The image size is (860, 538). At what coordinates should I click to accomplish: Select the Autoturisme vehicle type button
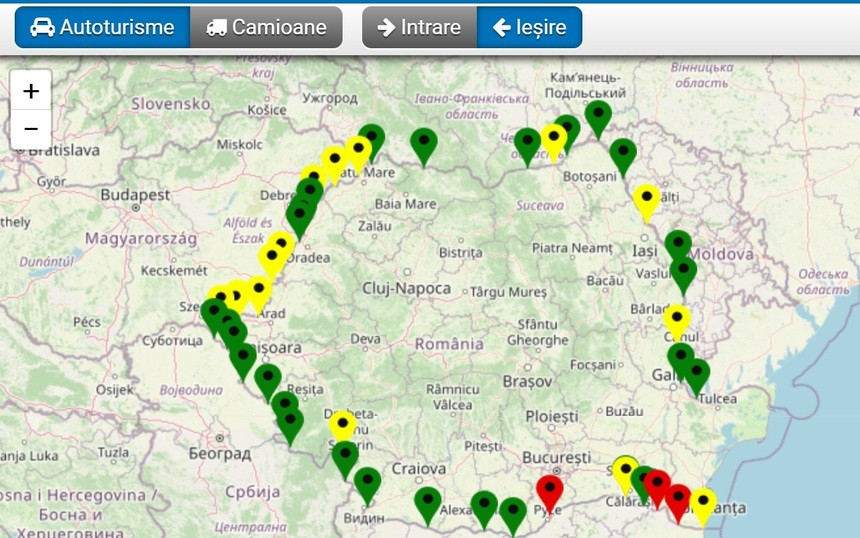tap(102, 28)
